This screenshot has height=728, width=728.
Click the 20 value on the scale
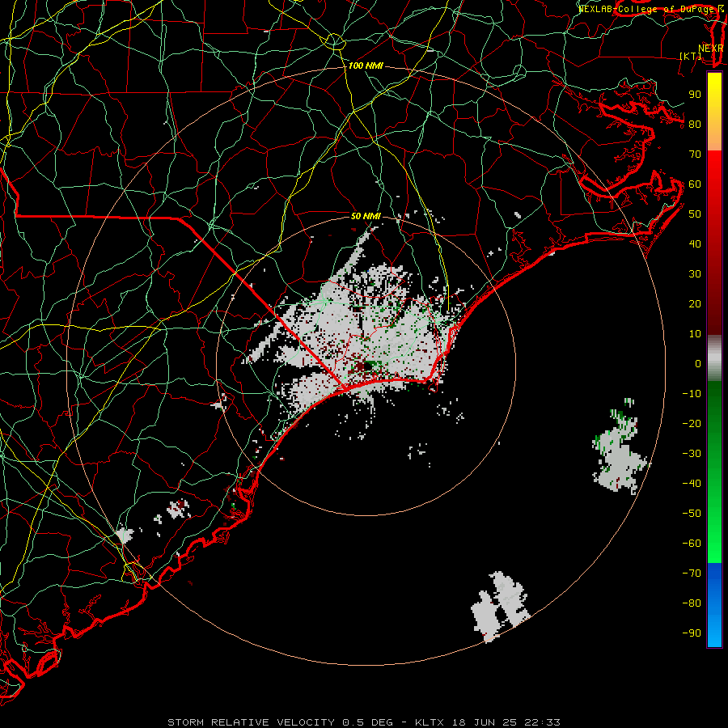(695, 304)
